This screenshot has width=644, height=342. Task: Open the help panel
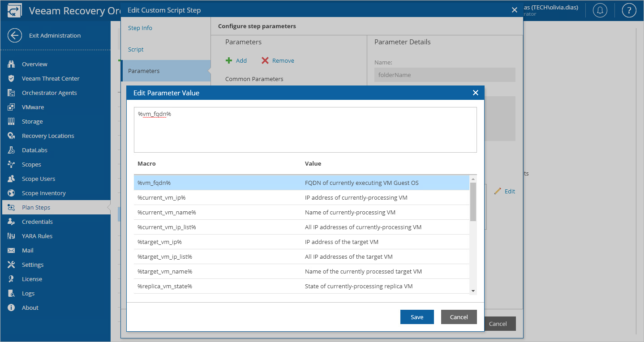tap(629, 10)
